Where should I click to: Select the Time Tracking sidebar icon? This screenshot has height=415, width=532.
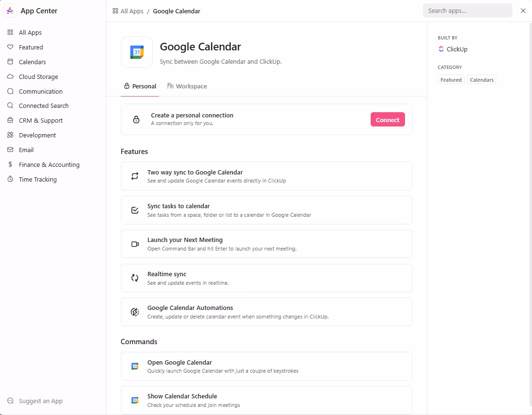[x=10, y=179]
